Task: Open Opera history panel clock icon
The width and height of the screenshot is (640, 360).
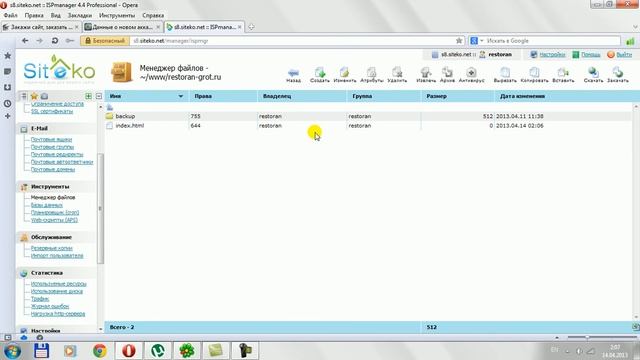Action: click(x=7, y=104)
